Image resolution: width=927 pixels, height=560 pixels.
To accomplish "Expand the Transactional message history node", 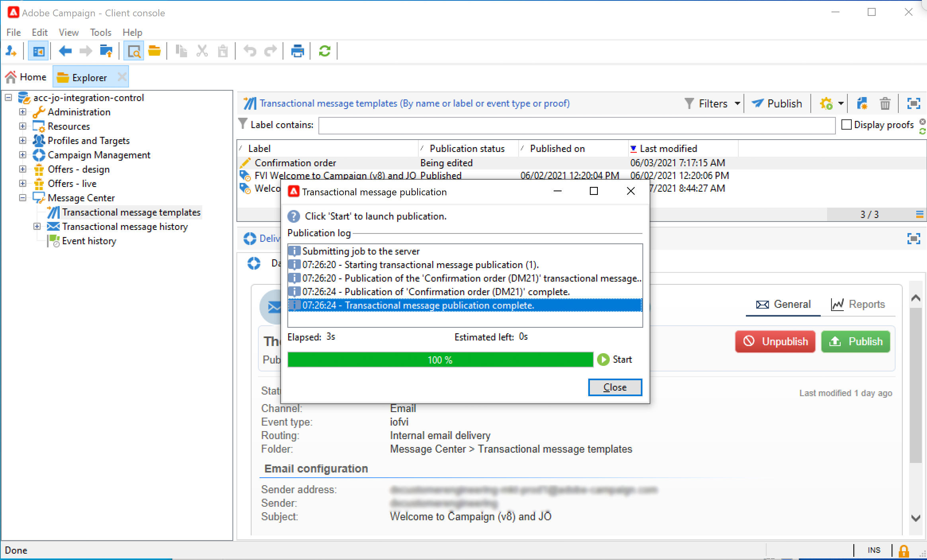I will [x=37, y=227].
